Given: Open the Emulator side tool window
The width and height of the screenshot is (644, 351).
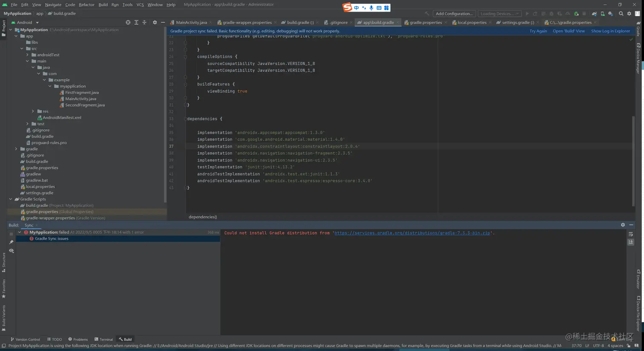Looking at the screenshot, I should point(638,279).
